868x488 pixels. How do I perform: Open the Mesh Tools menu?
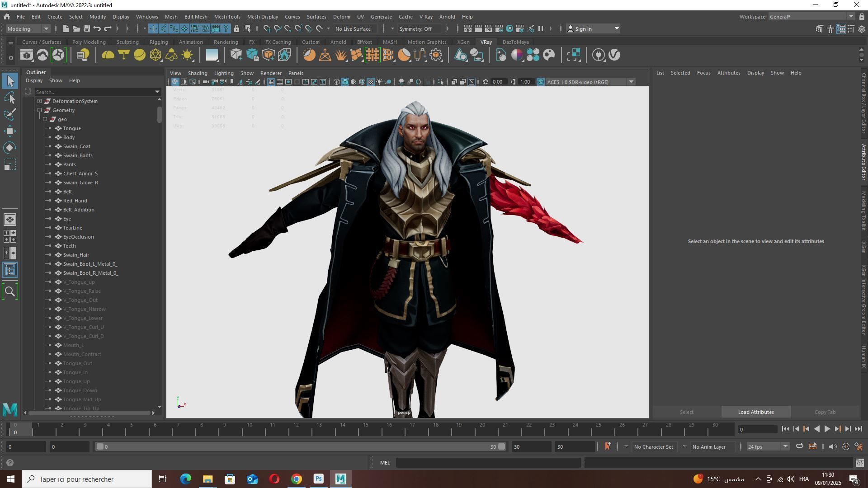click(x=227, y=17)
